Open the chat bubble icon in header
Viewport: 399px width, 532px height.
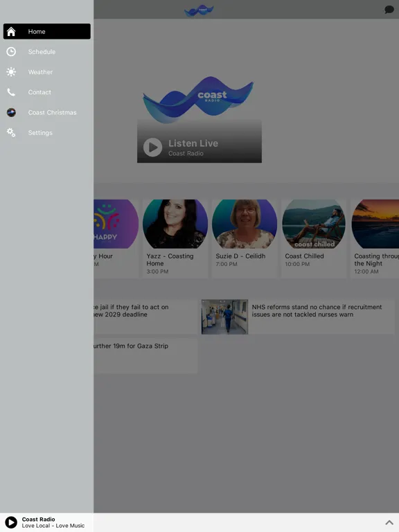pyautogui.click(x=389, y=10)
